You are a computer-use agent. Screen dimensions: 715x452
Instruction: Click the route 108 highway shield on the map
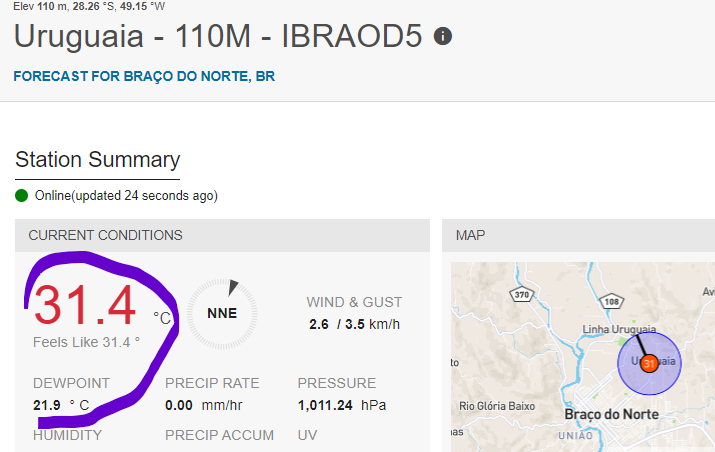(x=611, y=301)
